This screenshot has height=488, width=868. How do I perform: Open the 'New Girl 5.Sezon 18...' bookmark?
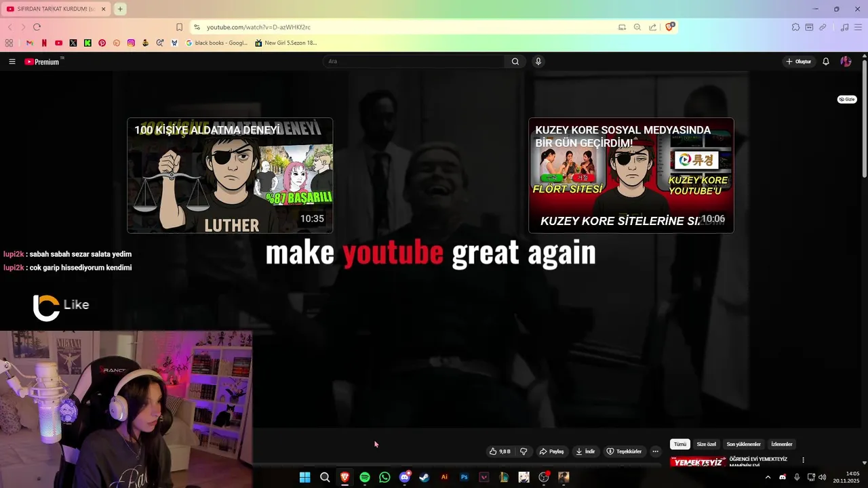pyautogui.click(x=286, y=43)
